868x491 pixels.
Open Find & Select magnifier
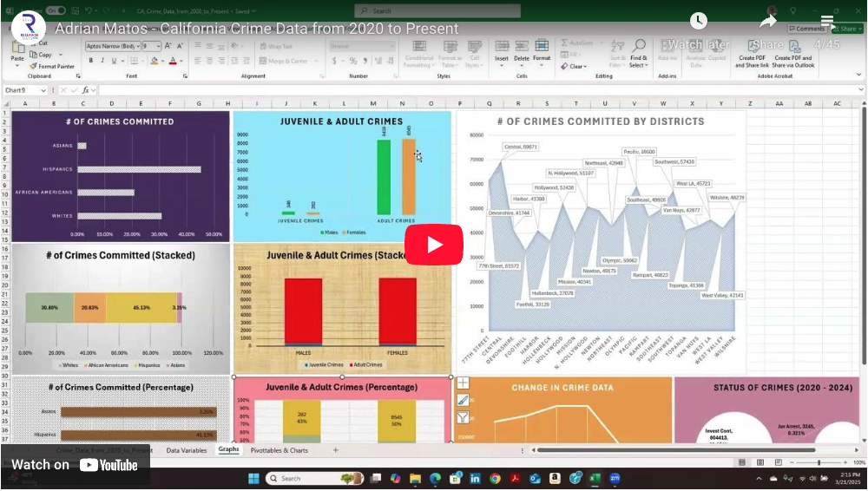[638, 54]
